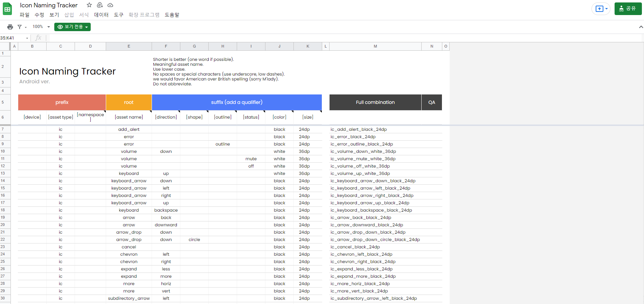Screen dimensions: 644x304
Task: Click the downward direction cell
Action: click(166, 225)
